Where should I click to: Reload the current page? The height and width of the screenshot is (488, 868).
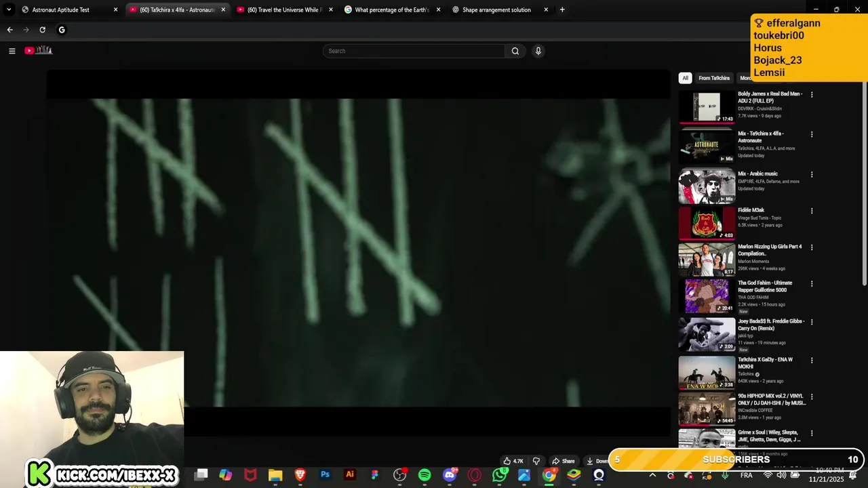click(42, 30)
